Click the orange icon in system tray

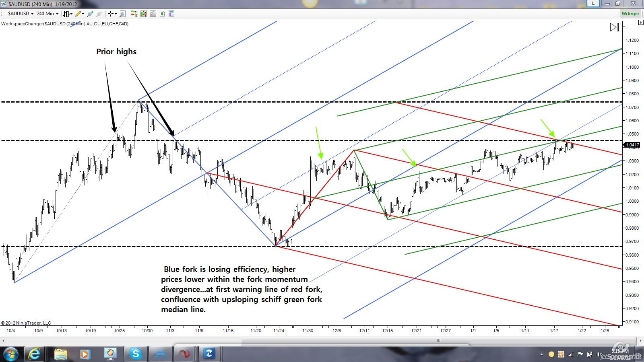click(x=561, y=354)
